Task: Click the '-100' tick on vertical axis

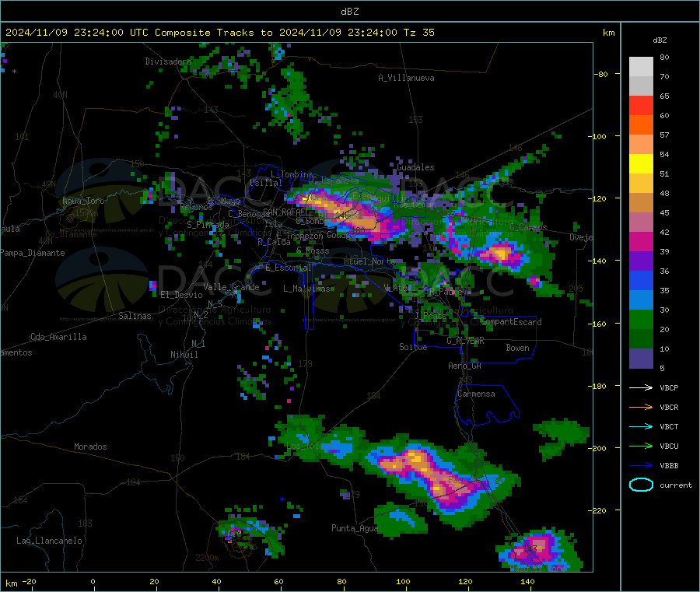Action: [597, 136]
